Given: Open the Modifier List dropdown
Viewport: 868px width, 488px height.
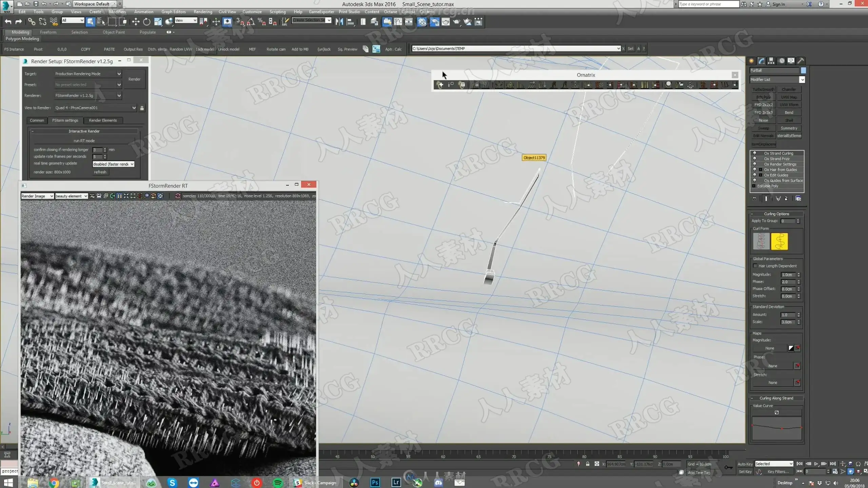Looking at the screenshot, I should click(802, 80).
